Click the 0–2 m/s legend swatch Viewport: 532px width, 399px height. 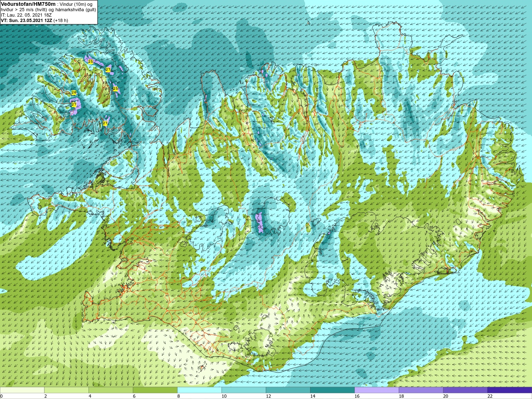[22, 390]
